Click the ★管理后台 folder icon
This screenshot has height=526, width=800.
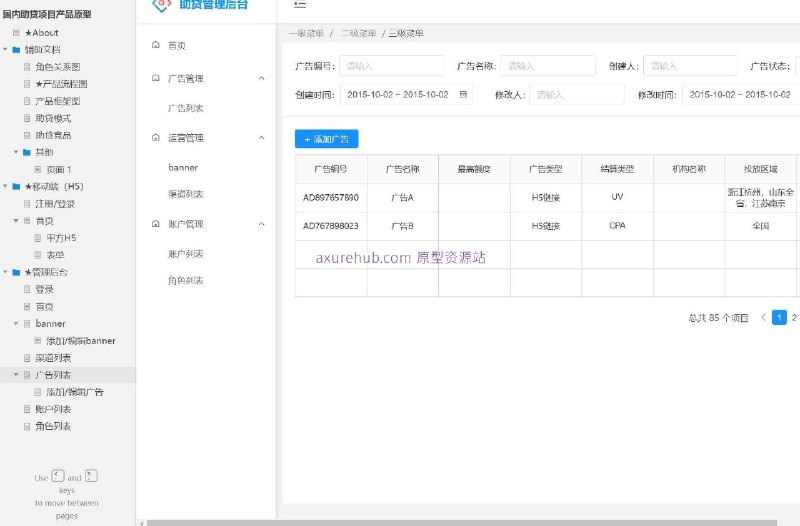16,272
